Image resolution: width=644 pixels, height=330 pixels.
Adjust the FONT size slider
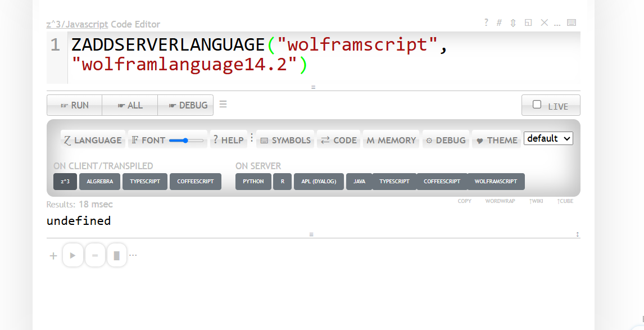187,140
